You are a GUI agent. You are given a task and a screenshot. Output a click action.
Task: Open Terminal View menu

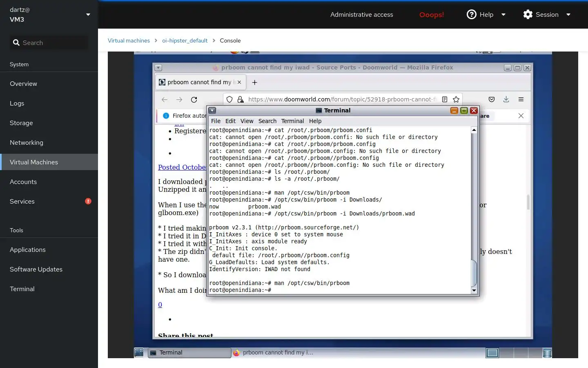point(247,121)
